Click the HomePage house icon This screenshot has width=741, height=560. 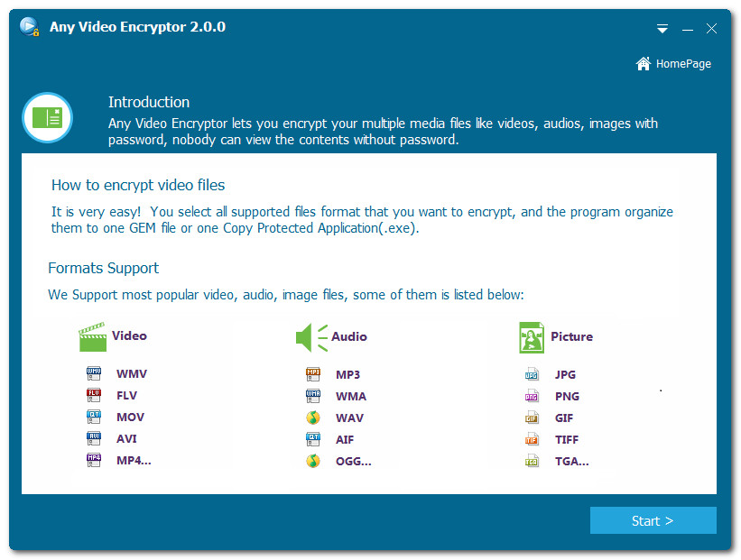click(644, 63)
